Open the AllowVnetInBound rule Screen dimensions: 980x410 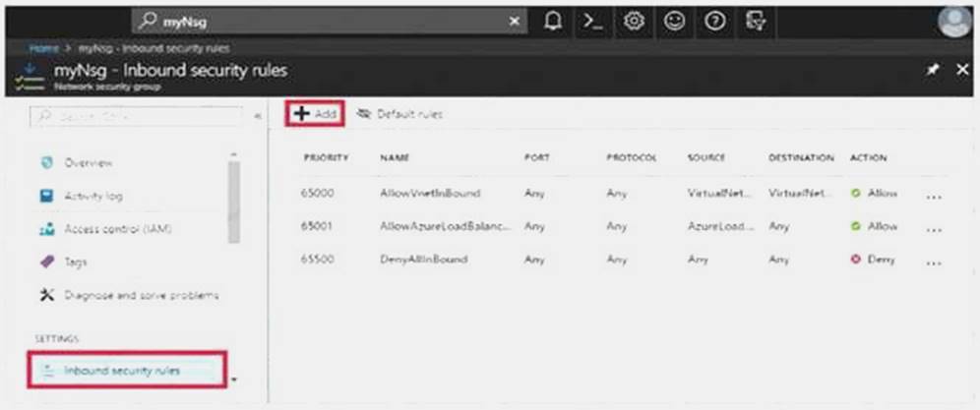click(430, 193)
